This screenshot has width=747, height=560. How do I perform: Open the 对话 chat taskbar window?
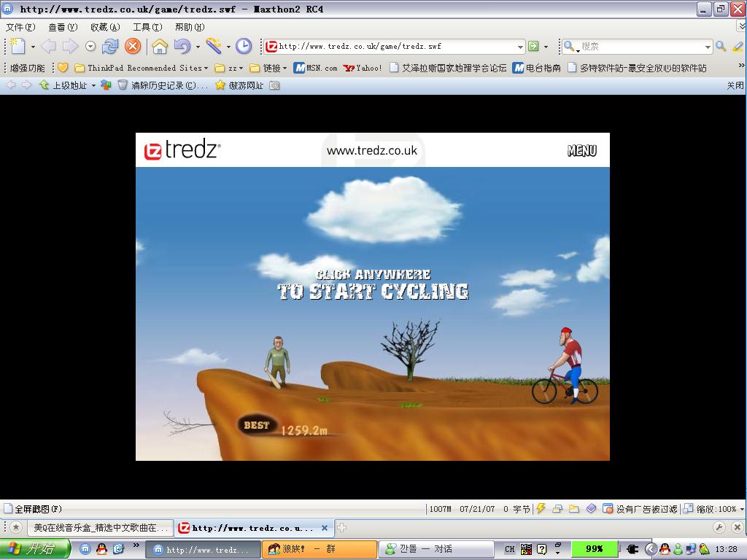point(436,549)
